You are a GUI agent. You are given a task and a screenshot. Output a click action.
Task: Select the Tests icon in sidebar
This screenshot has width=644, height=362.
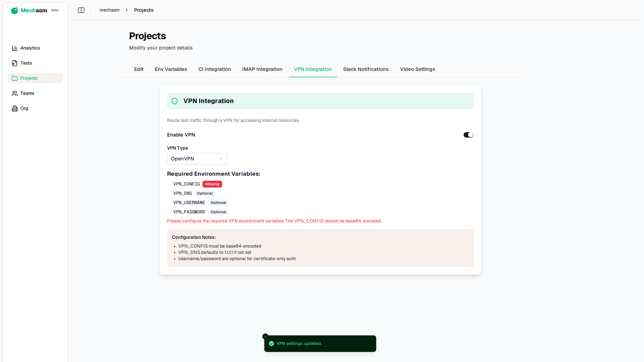[15, 63]
